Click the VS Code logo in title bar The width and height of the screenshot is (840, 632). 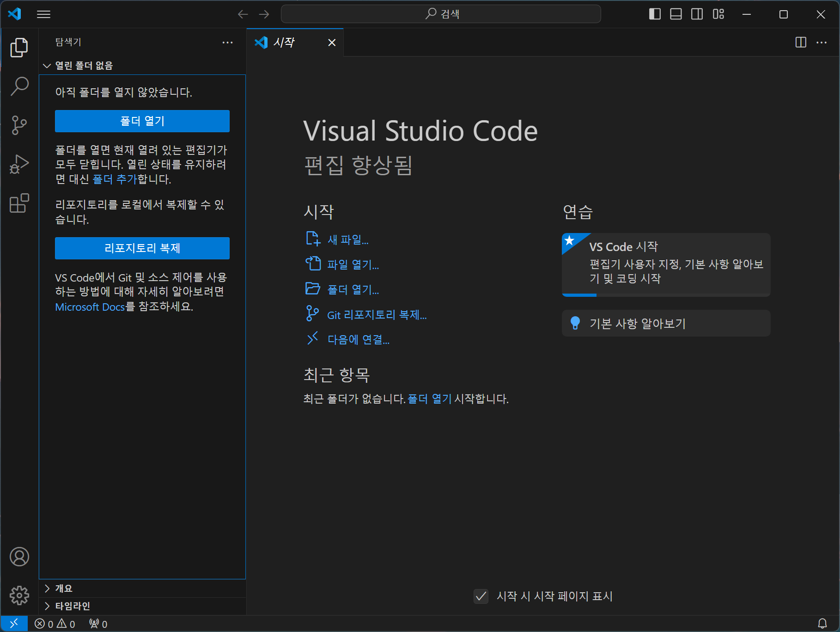click(x=15, y=14)
